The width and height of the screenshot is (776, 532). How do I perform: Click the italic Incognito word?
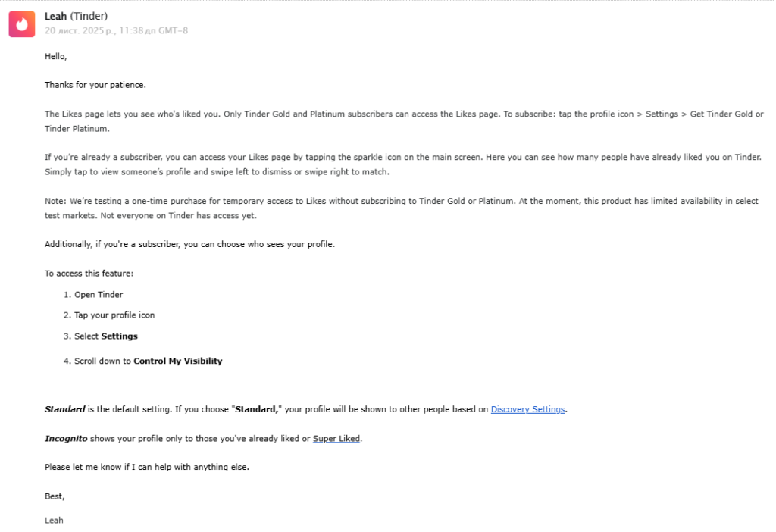66,438
